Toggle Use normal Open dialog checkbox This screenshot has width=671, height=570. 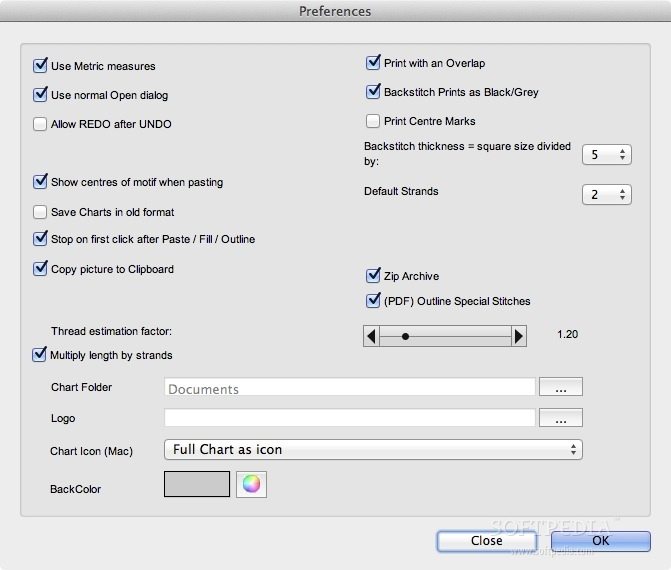point(40,95)
